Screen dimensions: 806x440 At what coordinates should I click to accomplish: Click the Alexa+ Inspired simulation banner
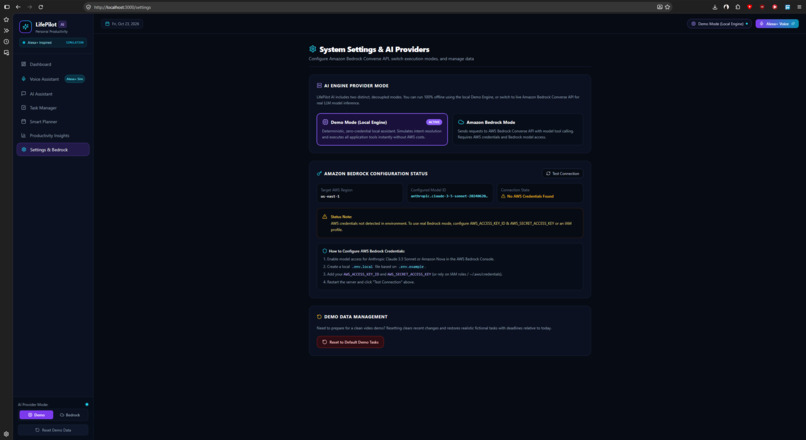(x=53, y=43)
